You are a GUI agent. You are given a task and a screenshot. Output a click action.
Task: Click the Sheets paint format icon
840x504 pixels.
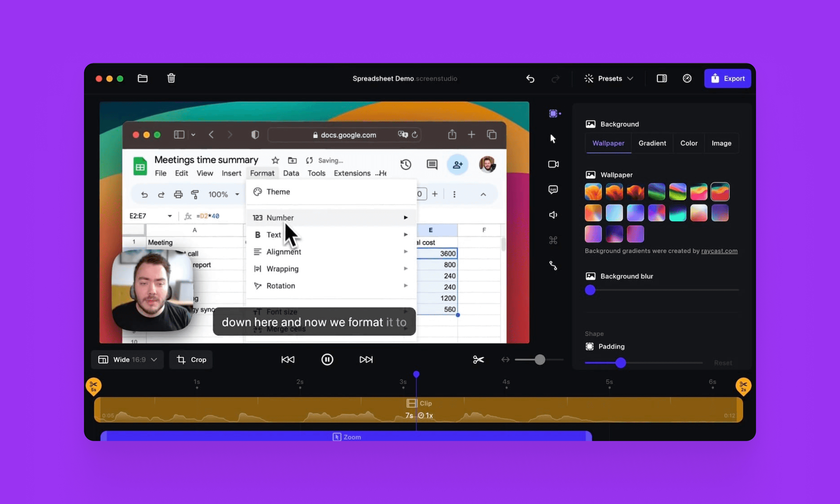coord(195,194)
